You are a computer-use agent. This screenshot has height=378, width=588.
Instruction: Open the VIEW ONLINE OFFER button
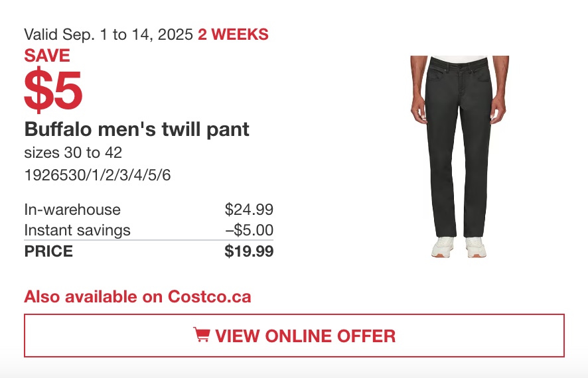tap(294, 336)
